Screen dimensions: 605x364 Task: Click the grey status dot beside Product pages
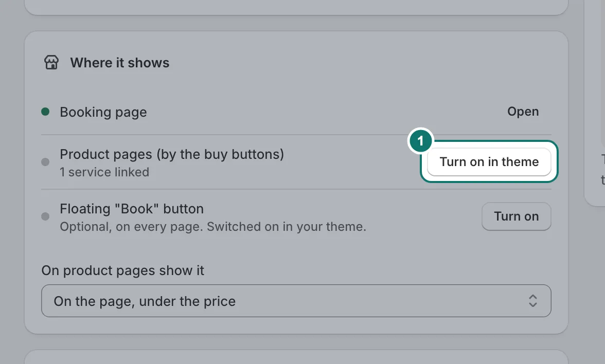click(x=45, y=162)
